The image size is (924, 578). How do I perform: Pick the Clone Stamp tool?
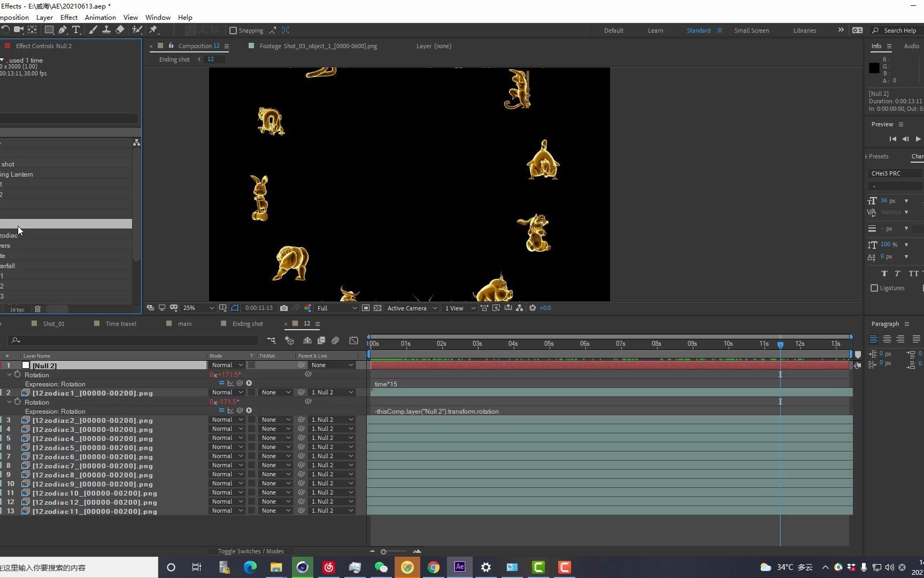(x=106, y=30)
